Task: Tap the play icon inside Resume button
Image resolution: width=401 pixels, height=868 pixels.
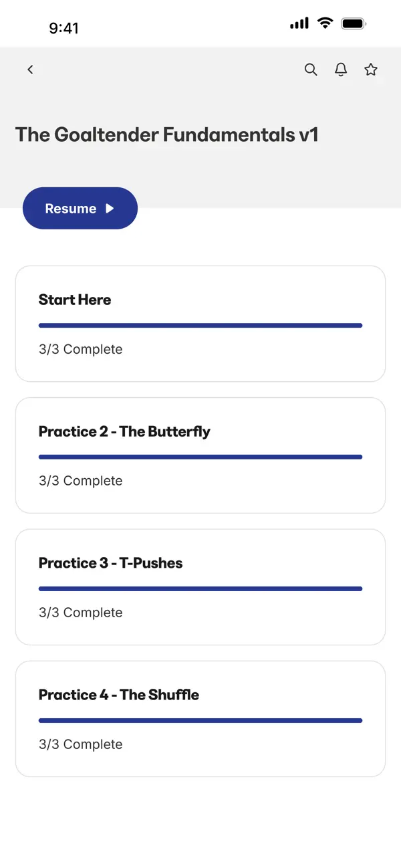Action: click(x=111, y=208)
